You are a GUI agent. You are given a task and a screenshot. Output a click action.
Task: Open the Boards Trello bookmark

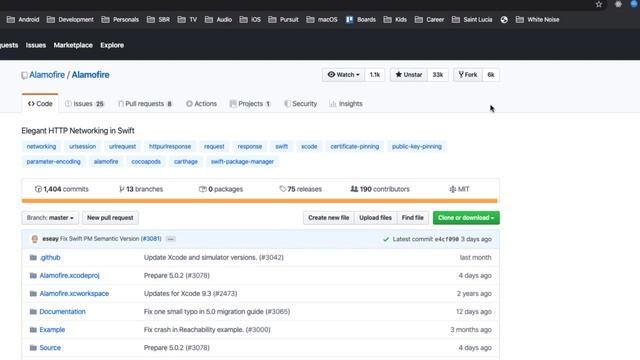[x=361, y=20]
